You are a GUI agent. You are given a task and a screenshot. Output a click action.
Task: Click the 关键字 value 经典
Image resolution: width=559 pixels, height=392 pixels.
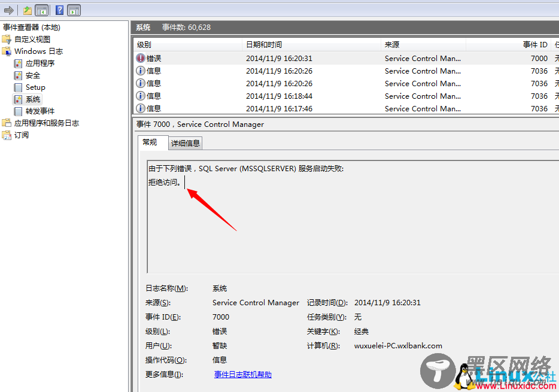coord(361,332)
